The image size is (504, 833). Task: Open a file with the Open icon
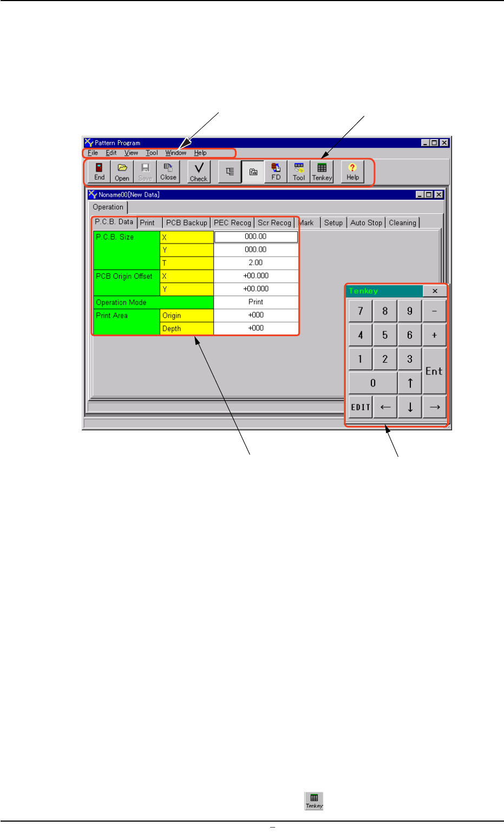click(122, 172)
